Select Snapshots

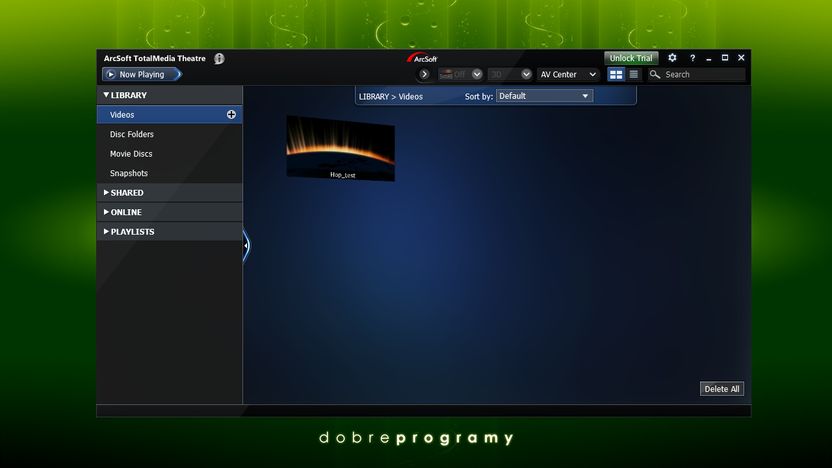pos(129,174)
